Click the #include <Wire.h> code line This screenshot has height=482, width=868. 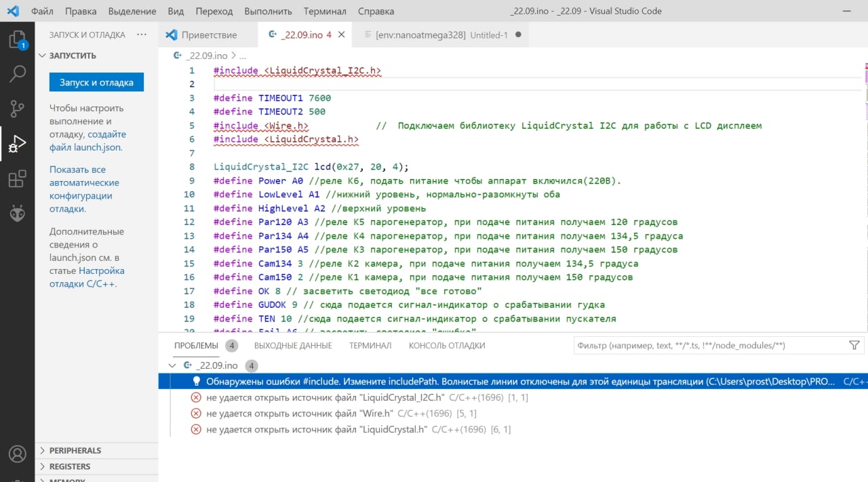click(261, 125)
